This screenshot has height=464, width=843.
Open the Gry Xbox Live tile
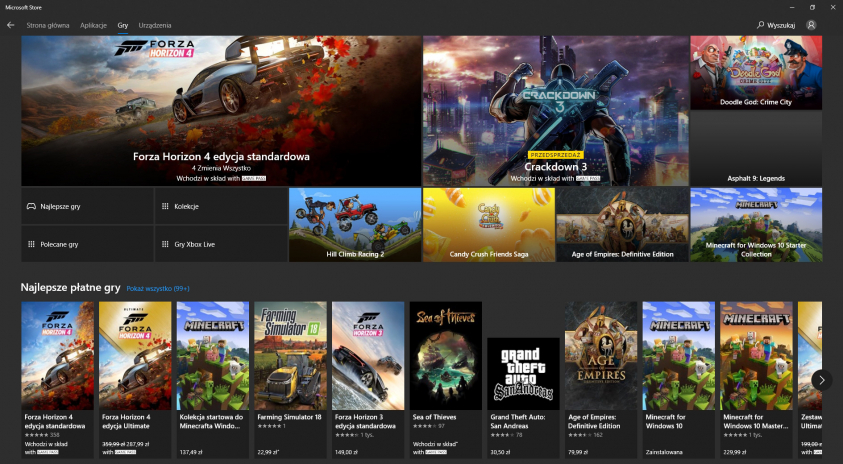point(221,243)
